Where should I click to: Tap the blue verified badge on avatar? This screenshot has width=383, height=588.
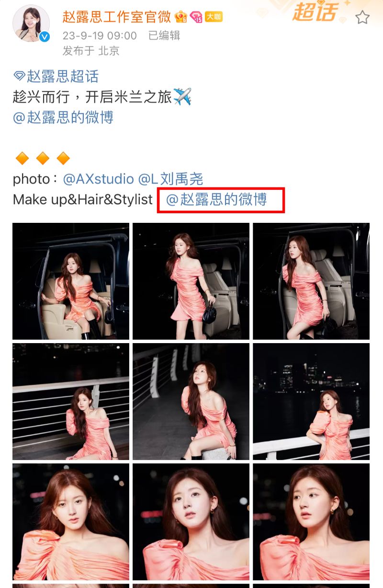(45, 37)
